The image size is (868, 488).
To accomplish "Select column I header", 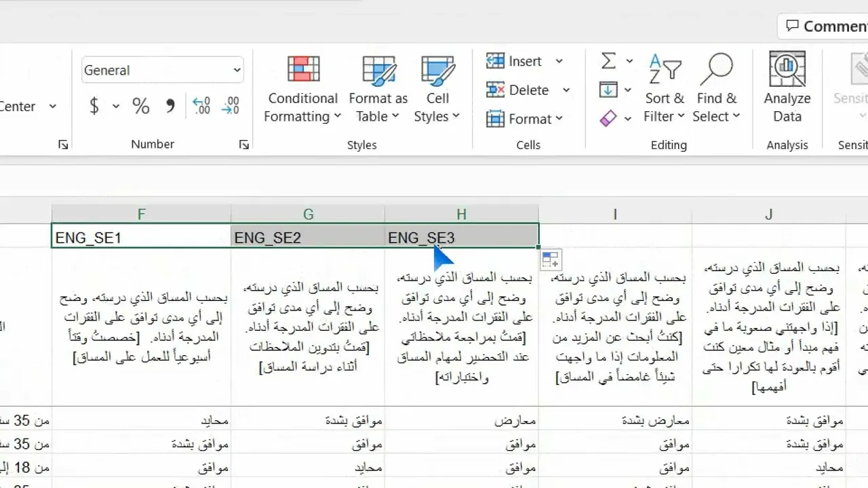I will (615, 214).
